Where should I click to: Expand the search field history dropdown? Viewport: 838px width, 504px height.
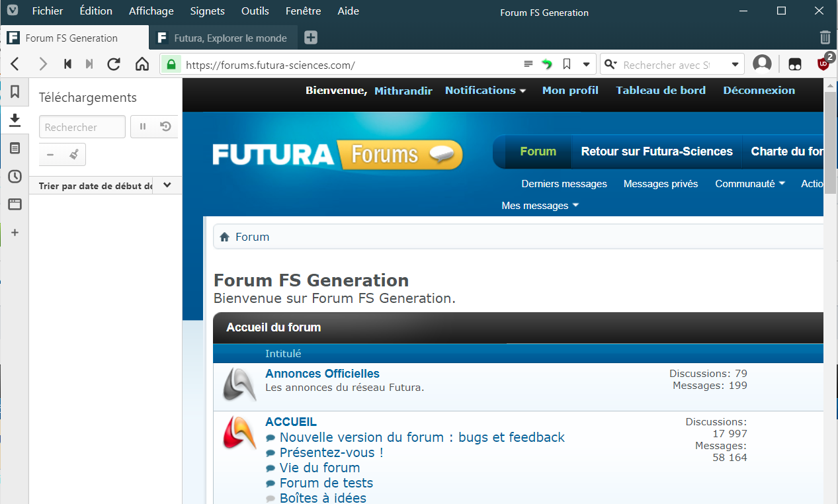point(735,65)
